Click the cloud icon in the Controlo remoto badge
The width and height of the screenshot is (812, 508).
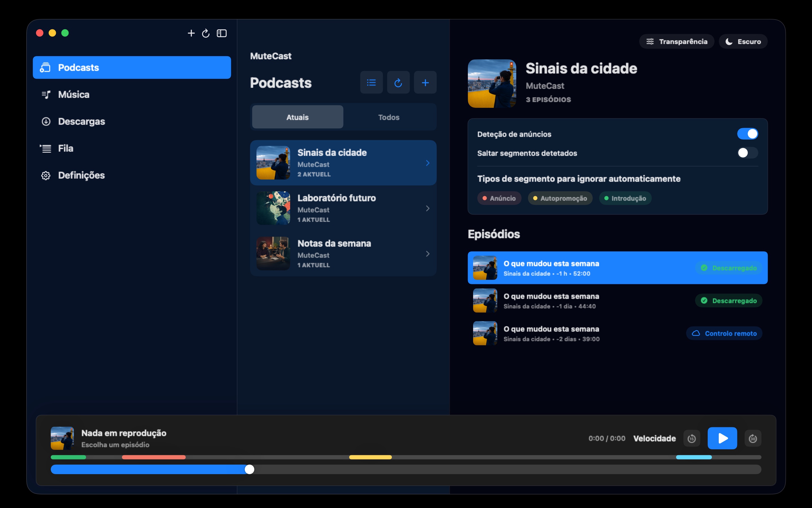pos(696,333)
